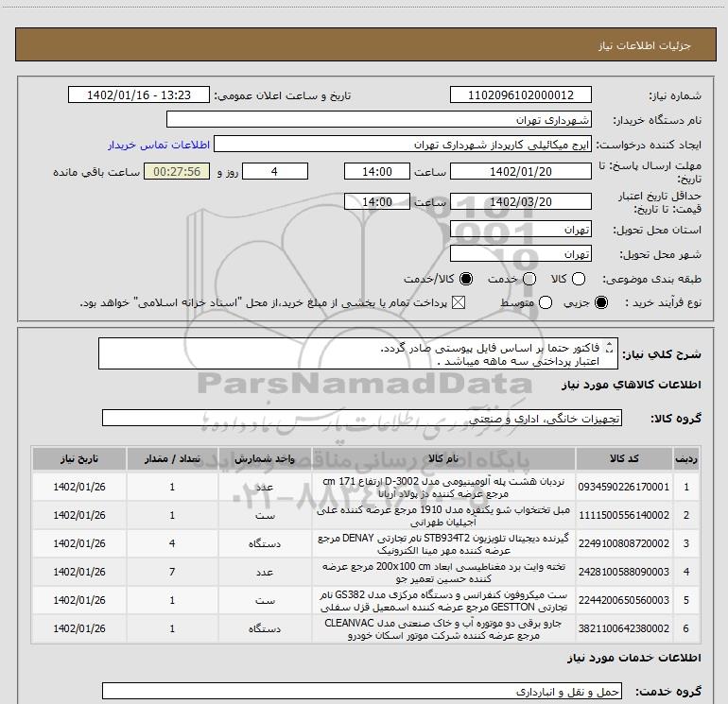The width and height of the screenshot is (728, 704).
Task: Click the واحد شمارش column header
Action: pyautogui.click(x=265, y=459)
